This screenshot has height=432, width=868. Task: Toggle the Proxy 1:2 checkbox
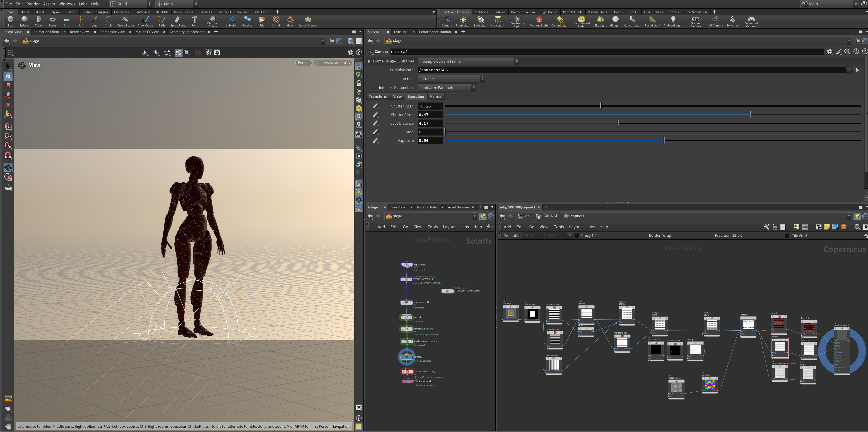pos(576,236)
